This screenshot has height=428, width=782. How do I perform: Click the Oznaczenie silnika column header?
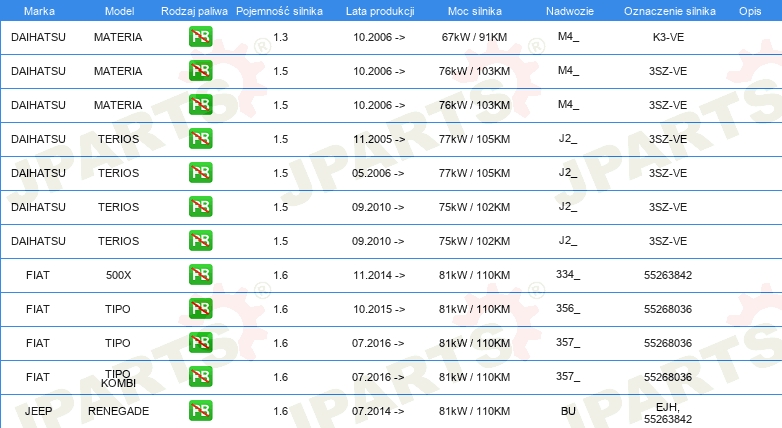(x=670, y=11)
